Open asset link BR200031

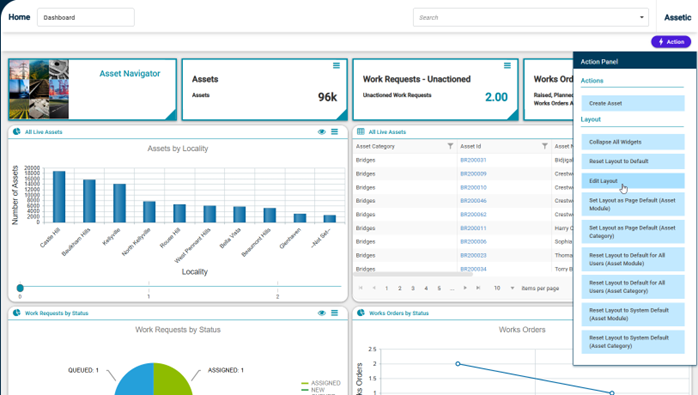[473, 160]
